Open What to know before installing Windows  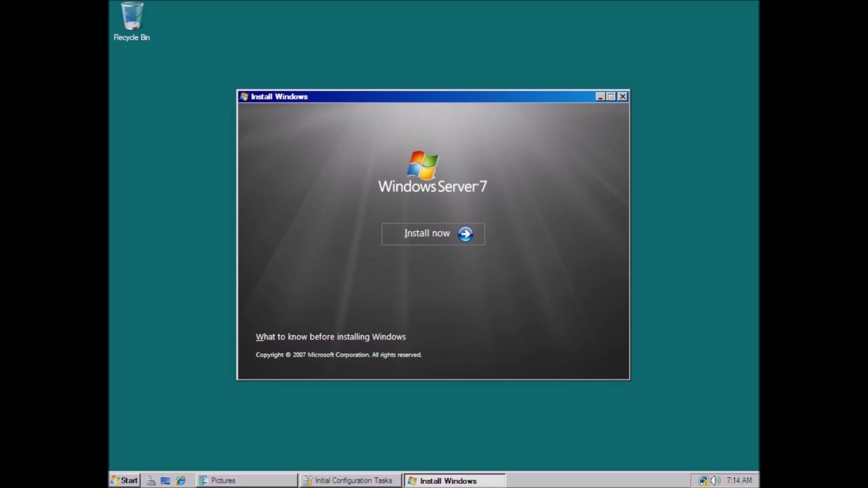point(330,337)
